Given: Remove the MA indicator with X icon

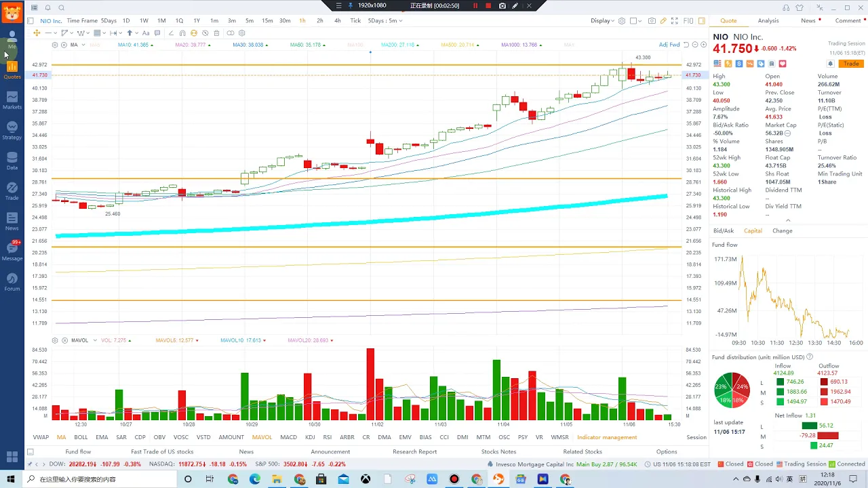Looking at the screenshot, I should click(64, 45).
